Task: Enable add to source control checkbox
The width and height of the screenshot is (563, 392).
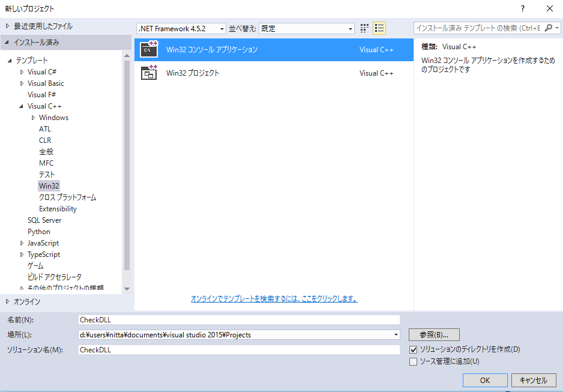Action: [x=413, y=361]
